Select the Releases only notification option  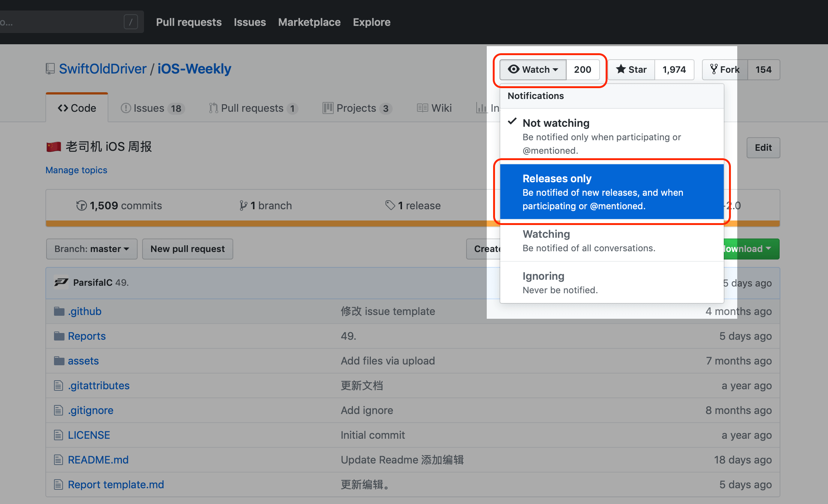[612, 192]
